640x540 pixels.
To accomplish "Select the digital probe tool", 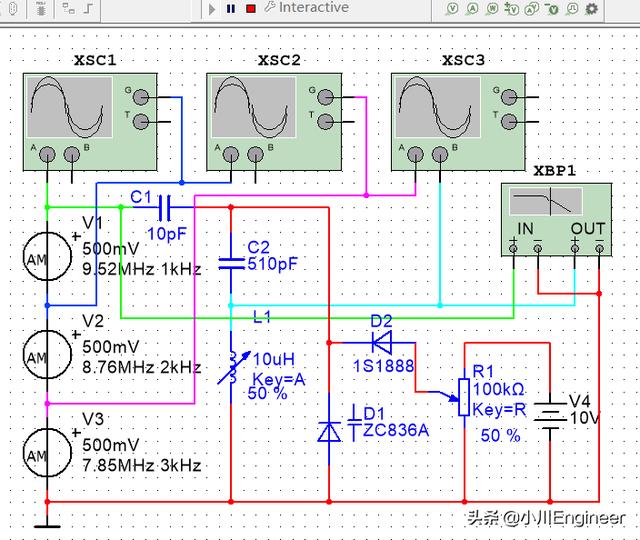I will [x=572, y=9].
